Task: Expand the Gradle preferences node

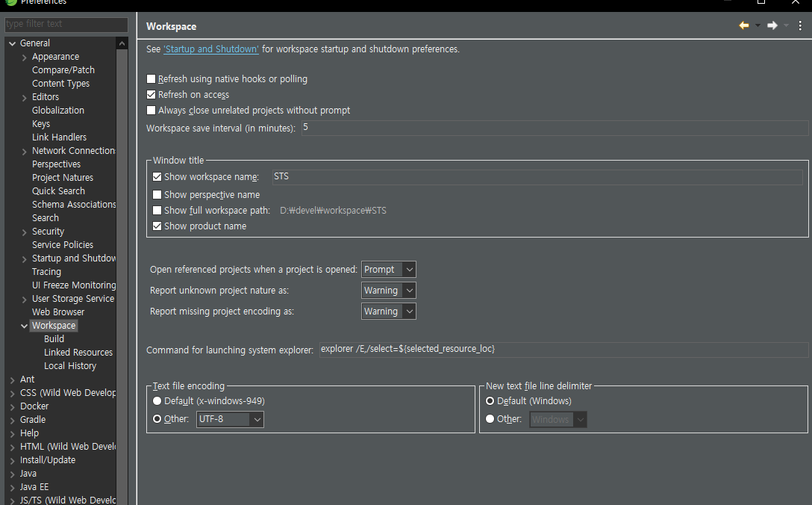Action: pos(13,421)
